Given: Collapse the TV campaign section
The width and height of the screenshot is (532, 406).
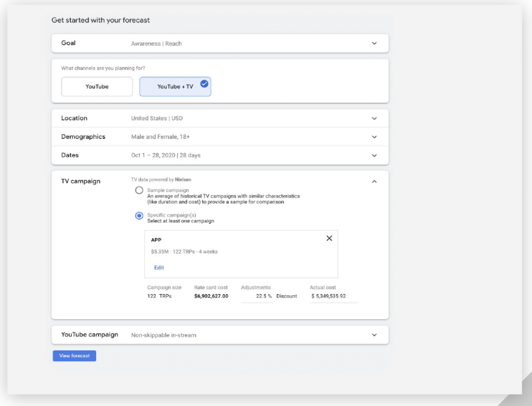Looking at the screenshot, I should point(374,181).
